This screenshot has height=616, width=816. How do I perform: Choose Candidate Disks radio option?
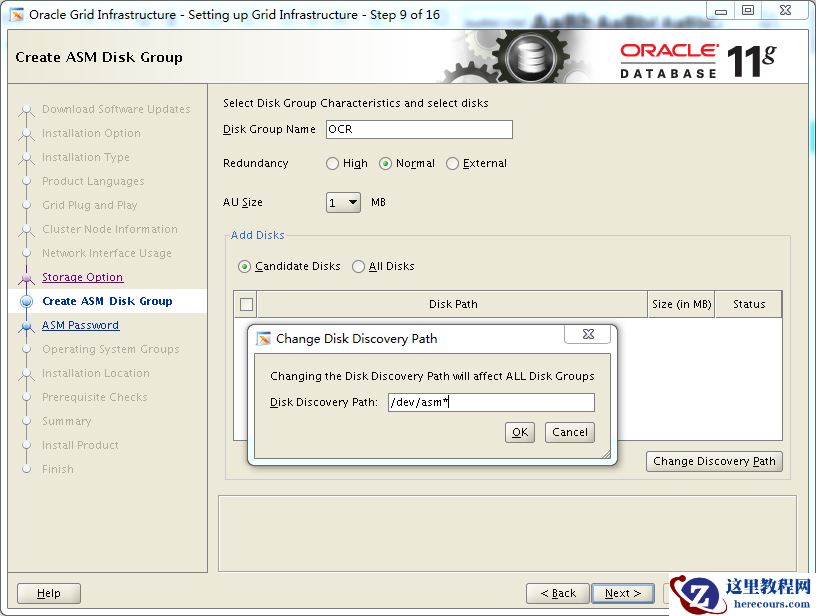pos(244,266)
